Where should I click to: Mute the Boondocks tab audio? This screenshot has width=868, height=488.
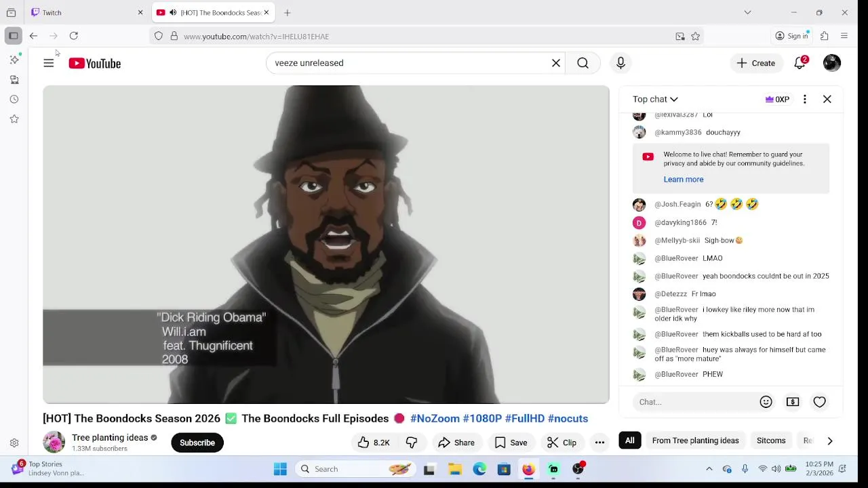(173, 12)
